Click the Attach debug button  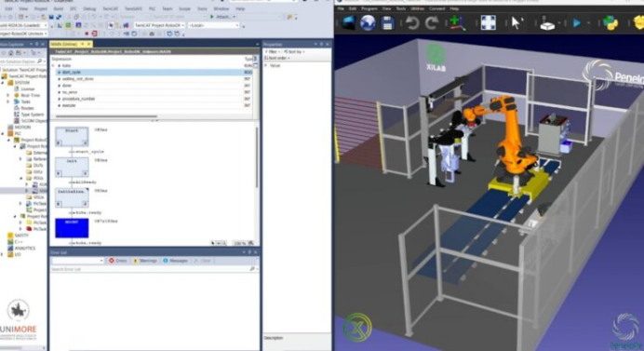click(x=222, y=17)
